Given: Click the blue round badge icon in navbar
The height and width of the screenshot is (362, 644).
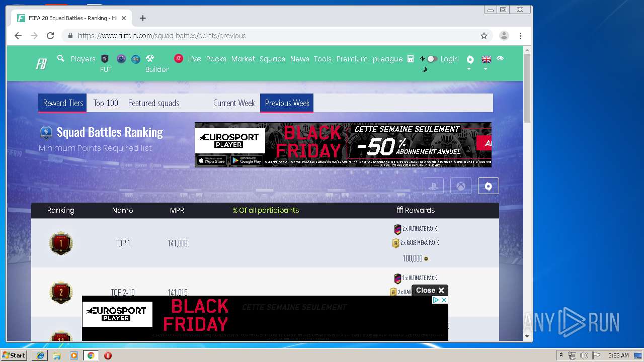Looking at the screenshot, I should [136, 59].
